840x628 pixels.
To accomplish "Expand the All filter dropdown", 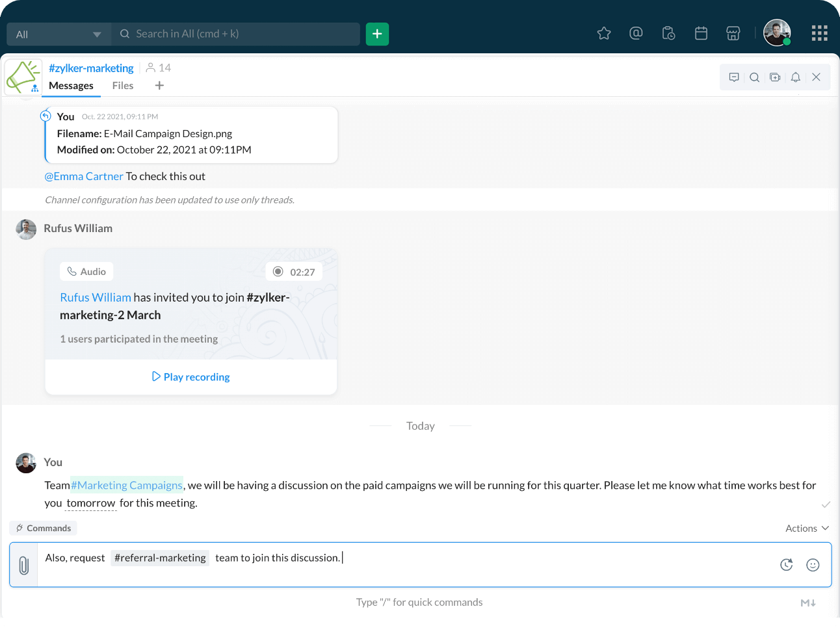I will [x=59, y=34].
